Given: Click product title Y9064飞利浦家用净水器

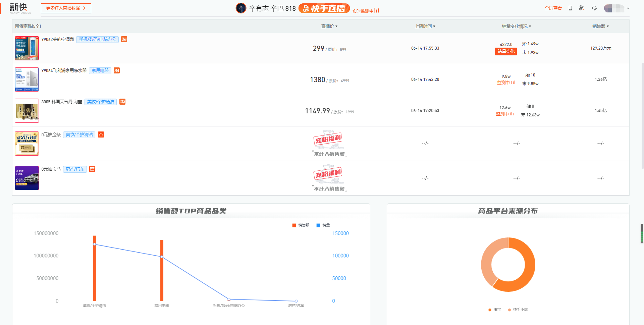Looking at the screenshot, I should 64,70.
